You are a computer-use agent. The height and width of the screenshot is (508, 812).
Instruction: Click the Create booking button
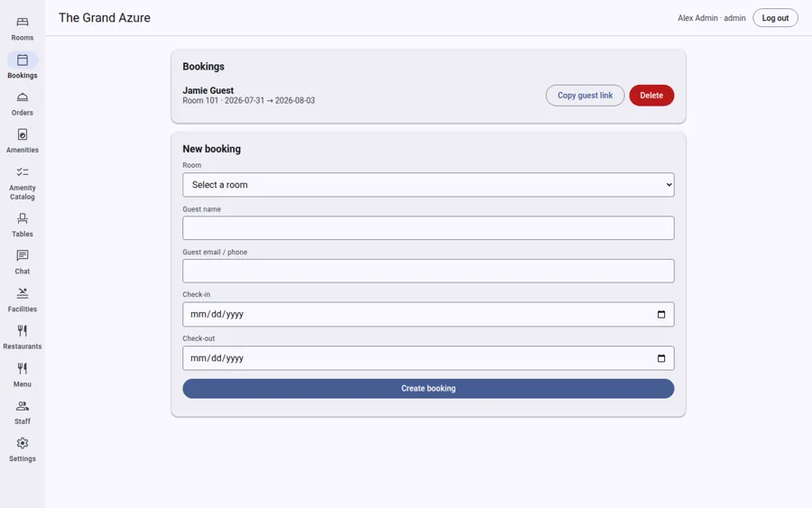click(x=429, y=388)
